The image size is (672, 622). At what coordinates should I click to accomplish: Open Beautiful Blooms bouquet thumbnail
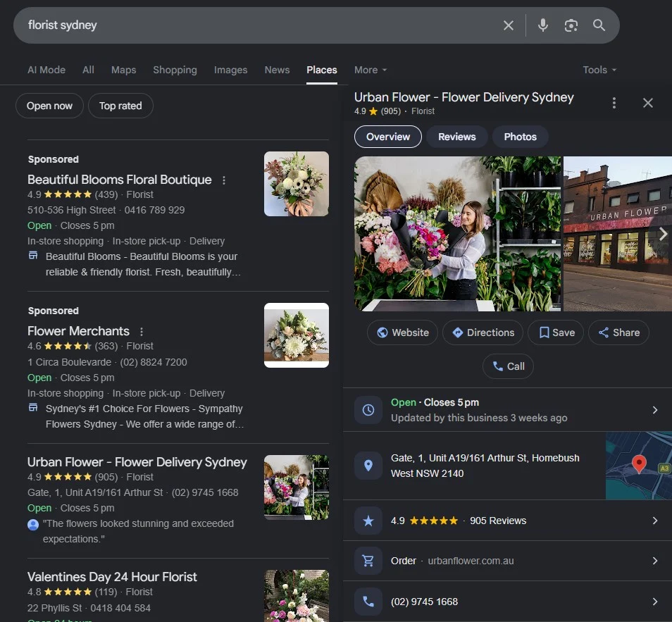pos(297,184)
